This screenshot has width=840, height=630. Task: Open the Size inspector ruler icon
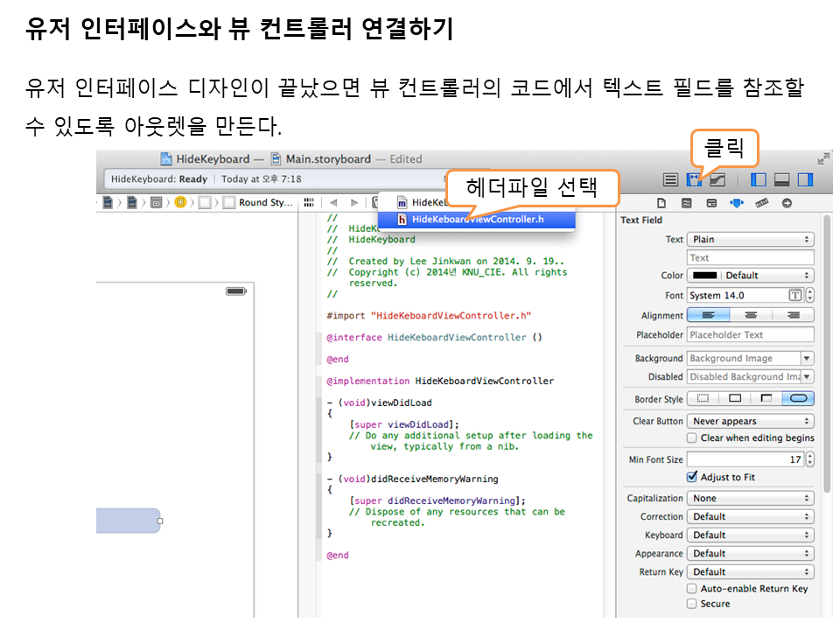761,203
